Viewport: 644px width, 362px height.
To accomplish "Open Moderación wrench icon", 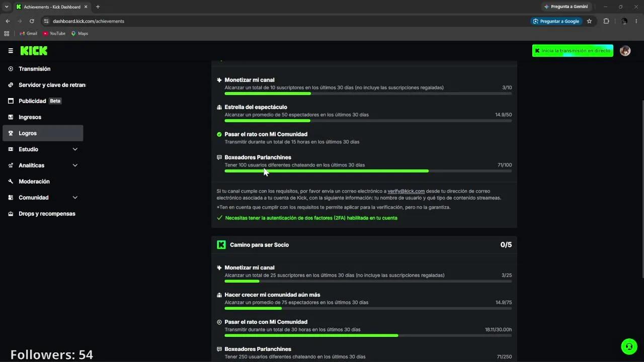I will (x=11, y=182).
